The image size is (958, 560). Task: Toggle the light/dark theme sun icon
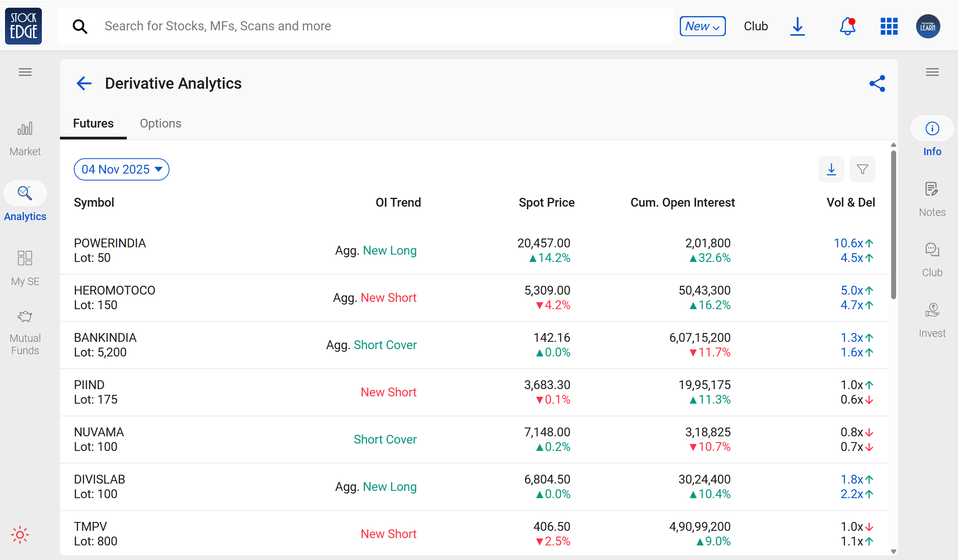(x=20, y=535)
